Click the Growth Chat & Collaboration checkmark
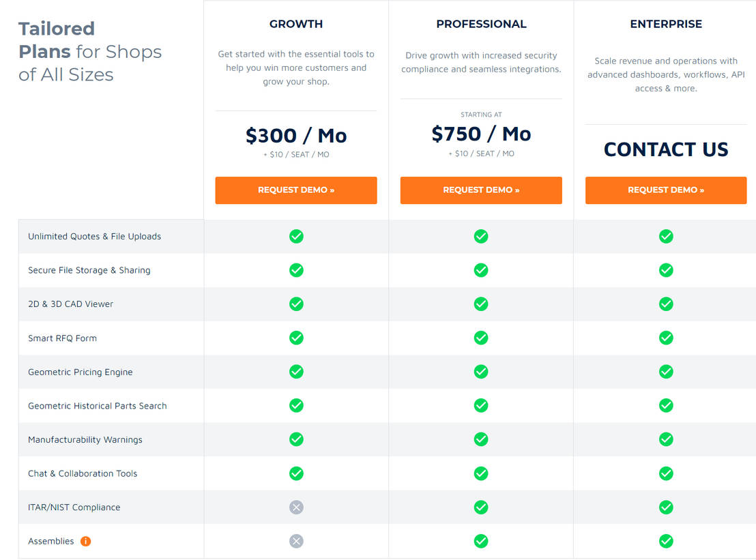Image resolution: width=756 pixels, height=560 pixels. point(296,473)
